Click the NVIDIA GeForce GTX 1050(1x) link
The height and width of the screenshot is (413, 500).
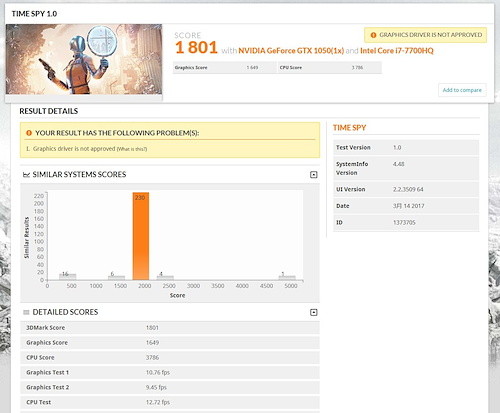click(291, 51)
